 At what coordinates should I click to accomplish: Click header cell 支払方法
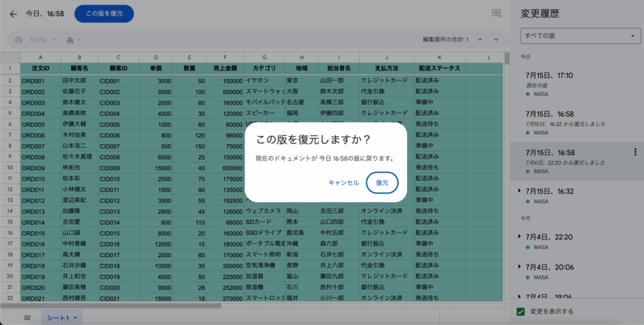coord(387,68)
